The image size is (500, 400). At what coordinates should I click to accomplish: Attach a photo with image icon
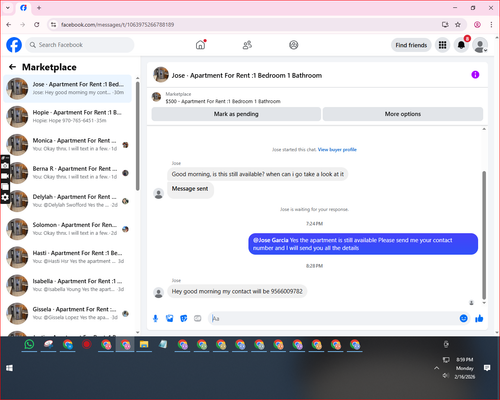click(x=170, y=319)
